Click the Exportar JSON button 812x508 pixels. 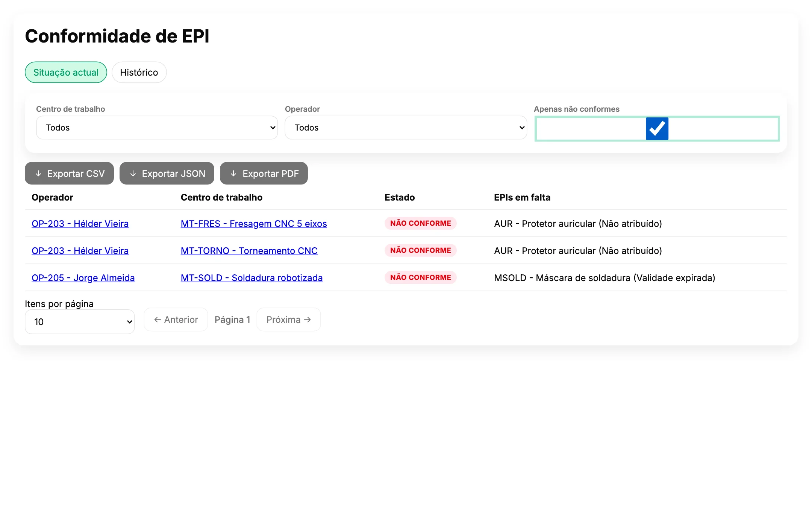tap(167, 173)
